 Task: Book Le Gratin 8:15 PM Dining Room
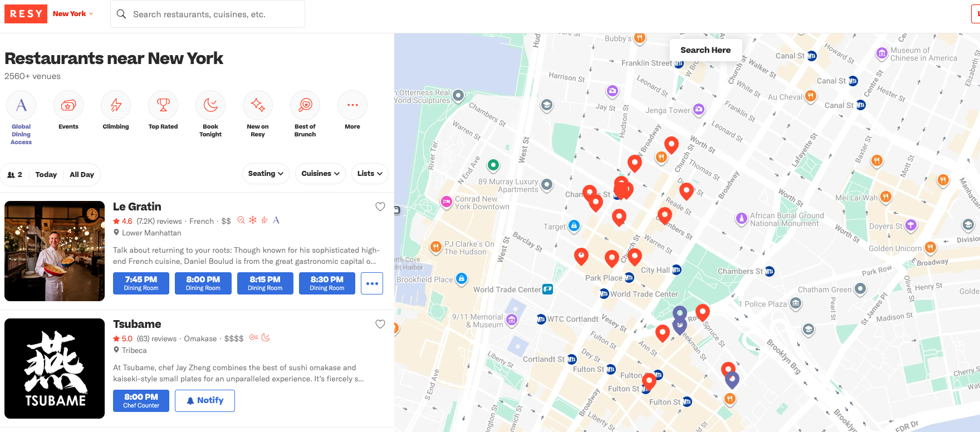(x=265, y=283)
